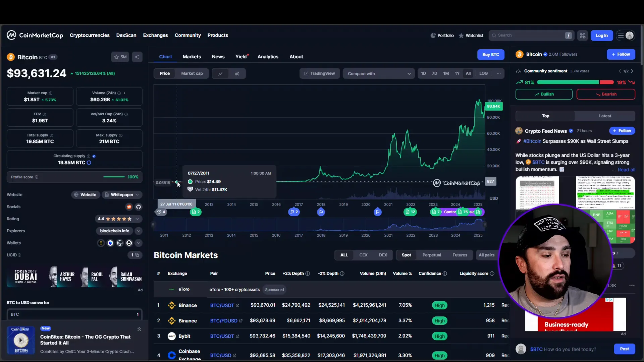The width and height of the screenshot is (644, 362).
Task: Open first wallet icon in Wallets row
Action: [x=101, y=243]
